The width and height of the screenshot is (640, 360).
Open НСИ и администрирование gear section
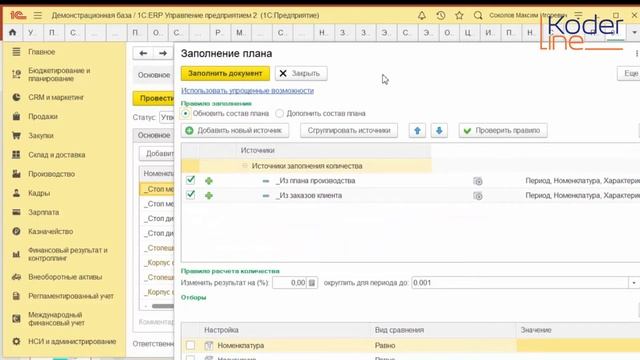[16, 341]
